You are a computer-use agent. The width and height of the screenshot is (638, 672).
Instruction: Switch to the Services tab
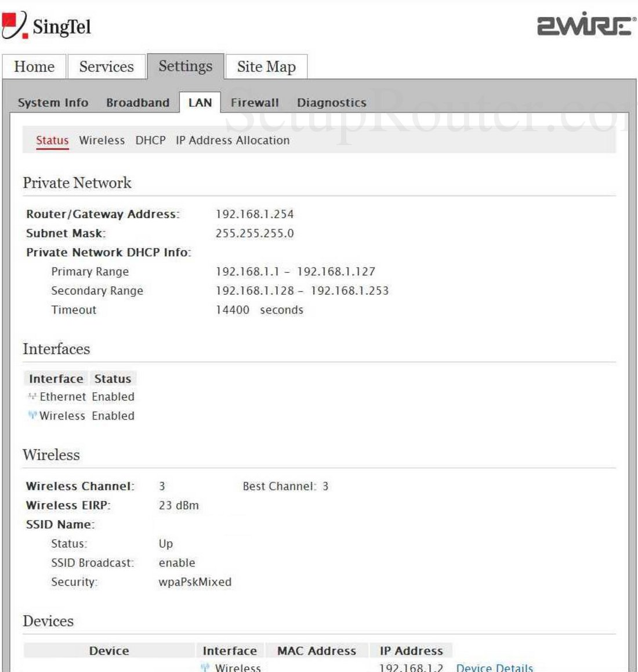pyautogui.click(x=107, y=67)
